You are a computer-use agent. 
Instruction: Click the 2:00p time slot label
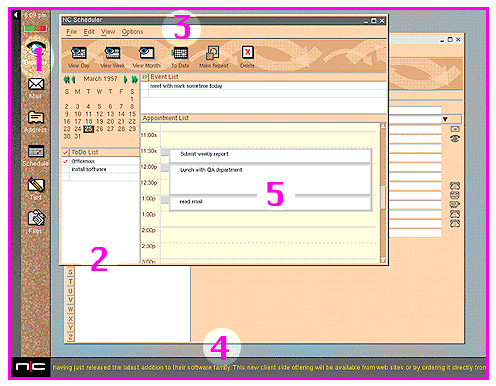(149, 230)
